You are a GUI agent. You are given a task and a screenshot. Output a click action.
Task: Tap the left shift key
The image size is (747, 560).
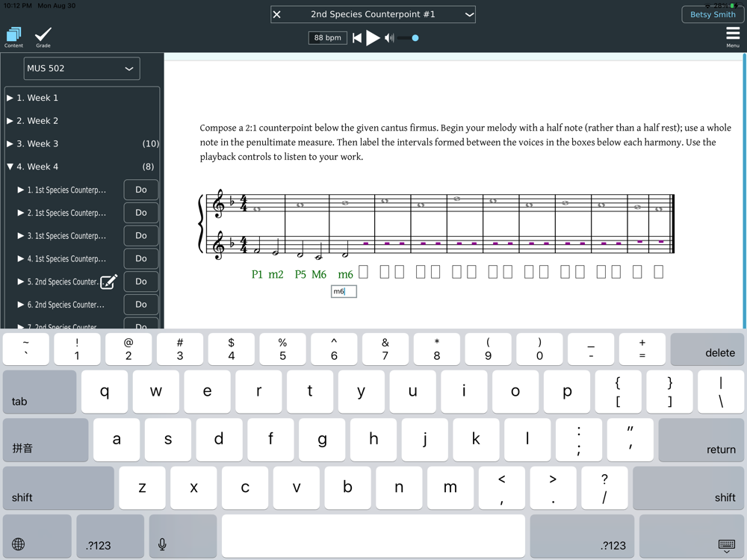pyautogui.click(x=58, y=488)
